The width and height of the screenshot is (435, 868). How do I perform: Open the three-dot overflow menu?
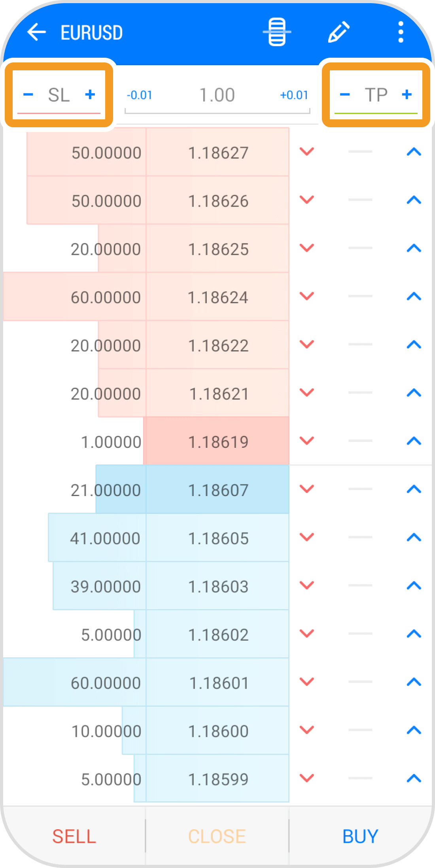click(401, 32)
